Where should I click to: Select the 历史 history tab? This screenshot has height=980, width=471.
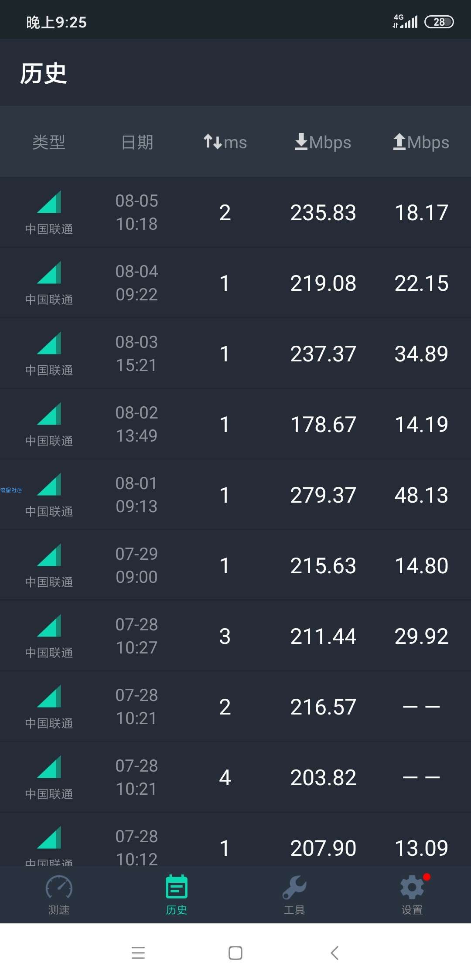tap(177, 895)
